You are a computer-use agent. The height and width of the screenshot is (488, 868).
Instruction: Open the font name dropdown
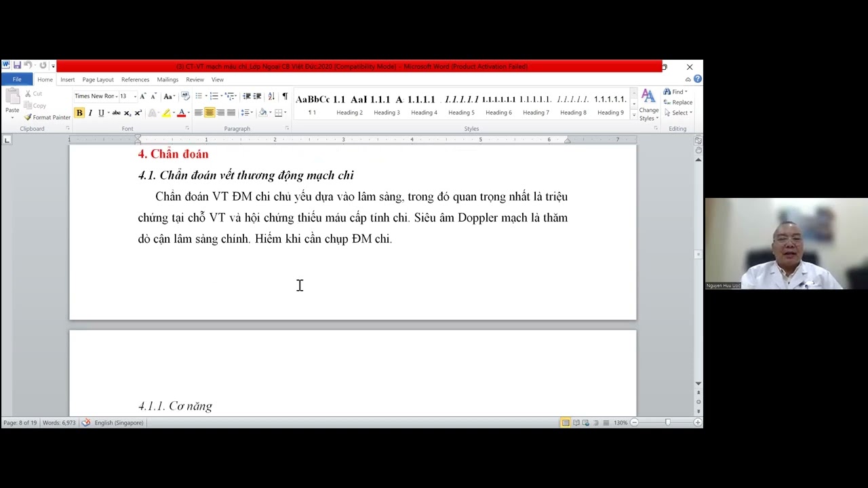117,96
